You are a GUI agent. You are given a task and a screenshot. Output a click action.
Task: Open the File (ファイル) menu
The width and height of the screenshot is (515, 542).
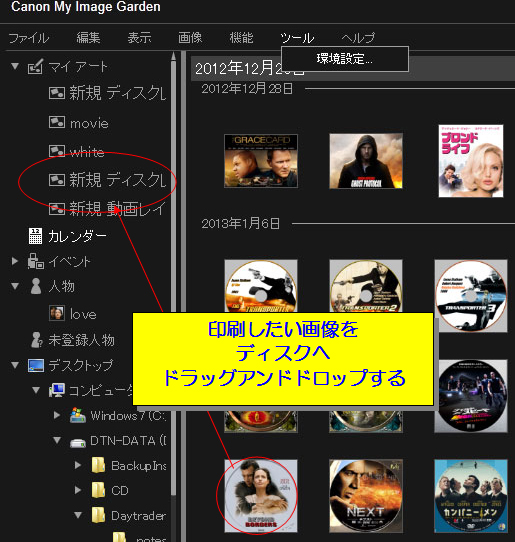[29, 38]
